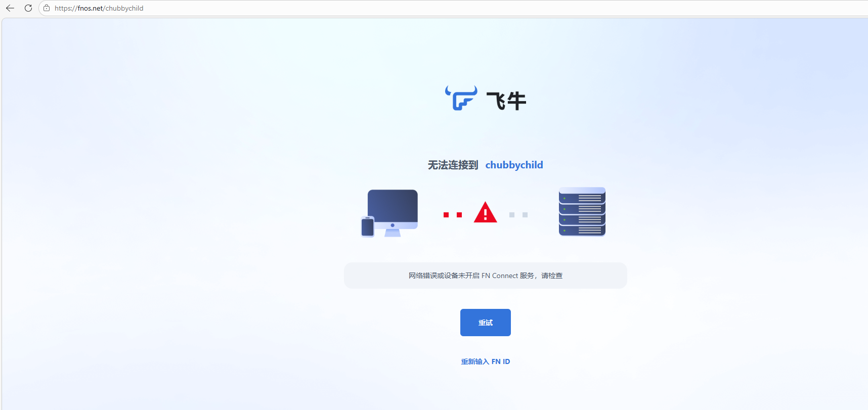Screen dimensions: 868x410
Task: Click the 无法连接到 heading text
Action: pos(453,165)
